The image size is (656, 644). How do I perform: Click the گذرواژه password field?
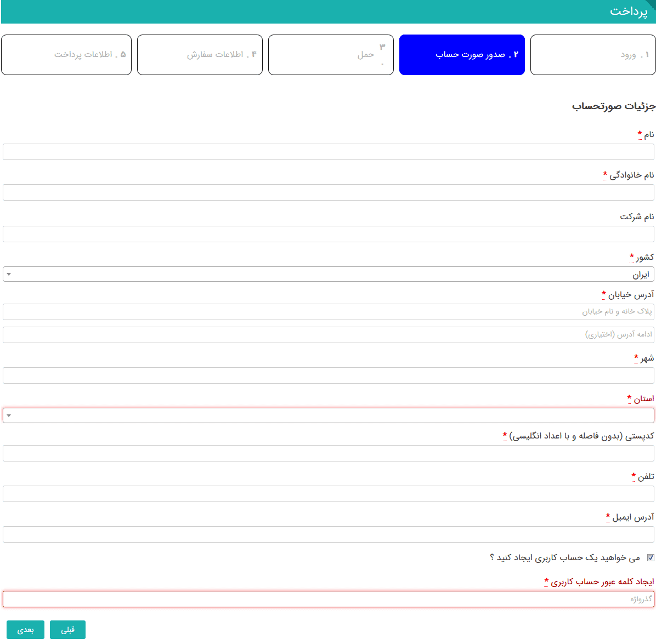point(329,599)
